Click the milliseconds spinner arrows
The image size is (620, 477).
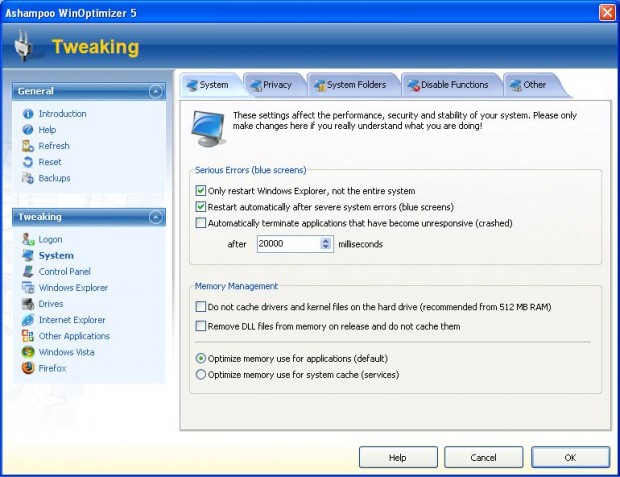(325, 244)
